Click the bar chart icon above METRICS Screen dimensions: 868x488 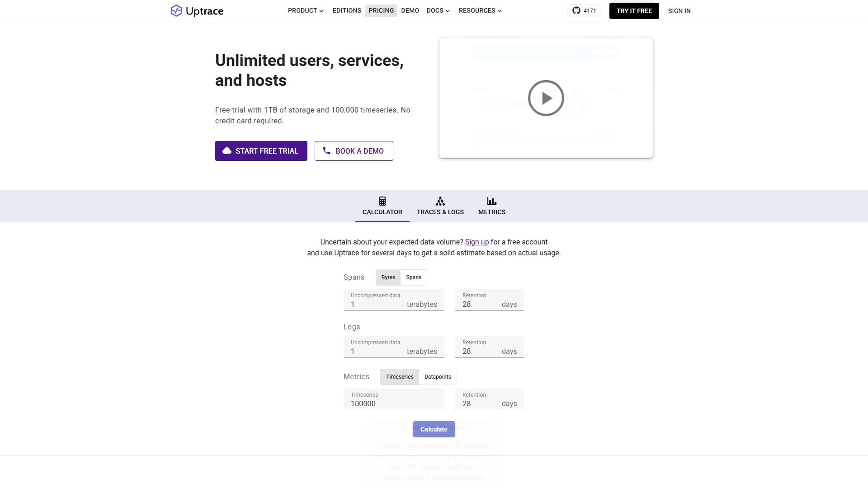coord(491,201)
